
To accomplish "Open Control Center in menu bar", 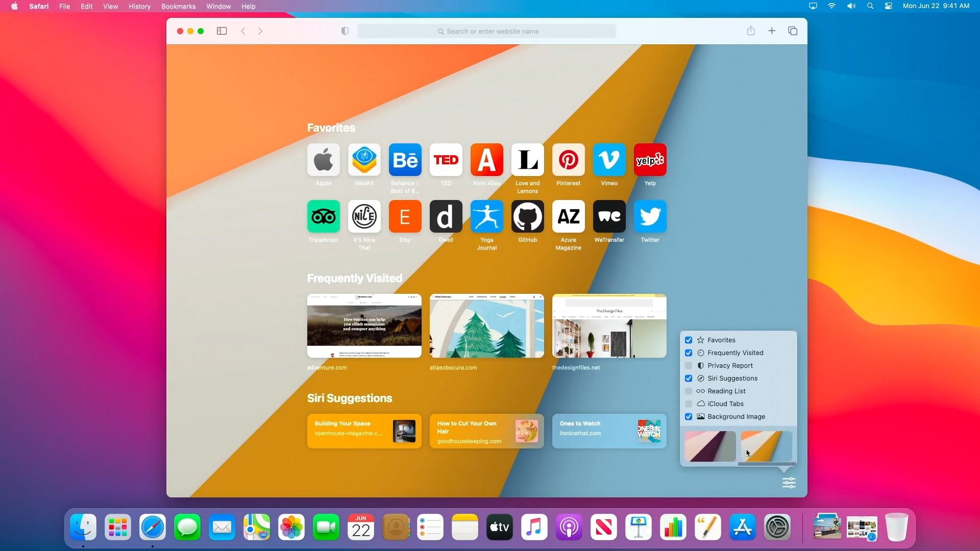I will tap(889, 6).
